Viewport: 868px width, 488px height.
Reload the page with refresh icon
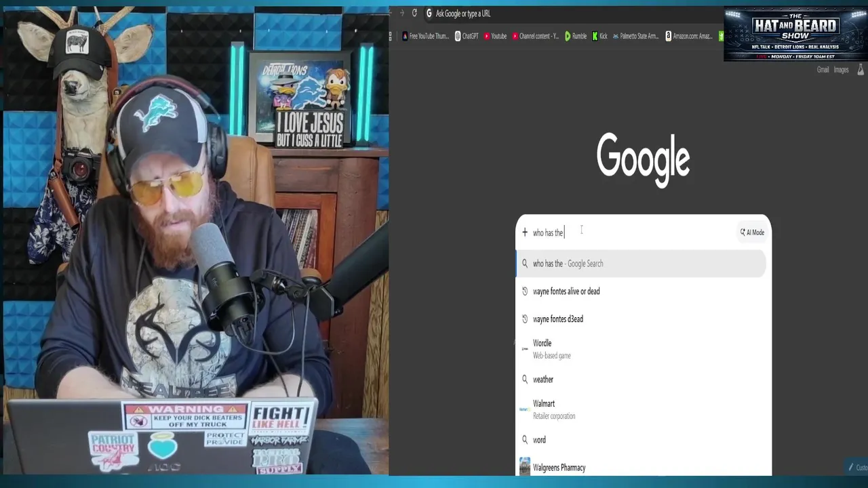point(414,13)
